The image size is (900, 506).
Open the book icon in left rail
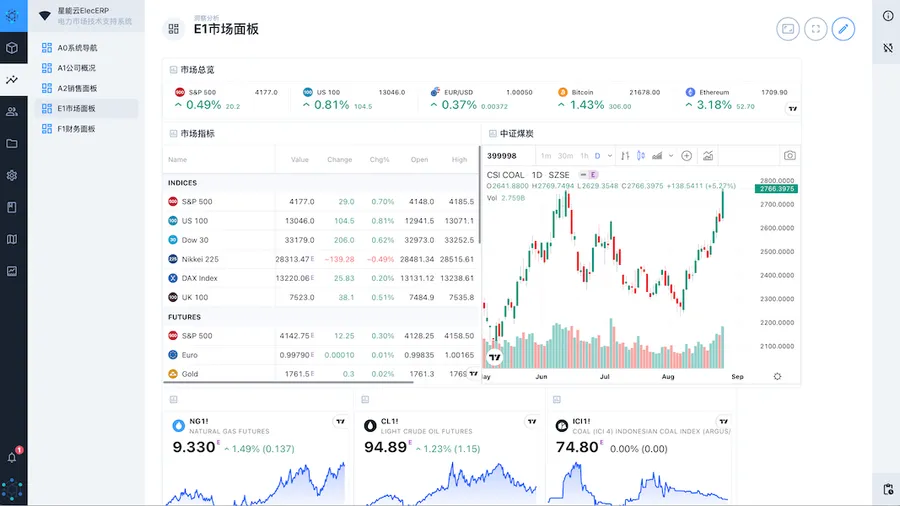(12, 207)
